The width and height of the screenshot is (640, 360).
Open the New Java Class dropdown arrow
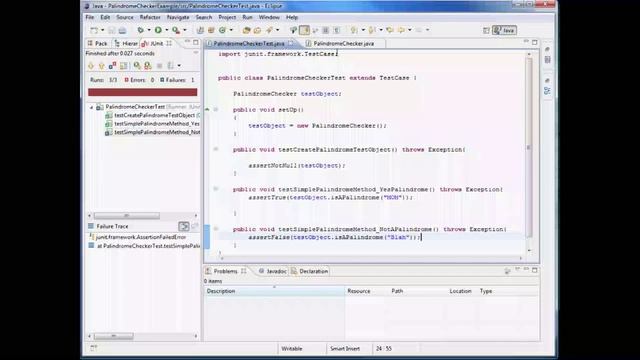(231, 30)
